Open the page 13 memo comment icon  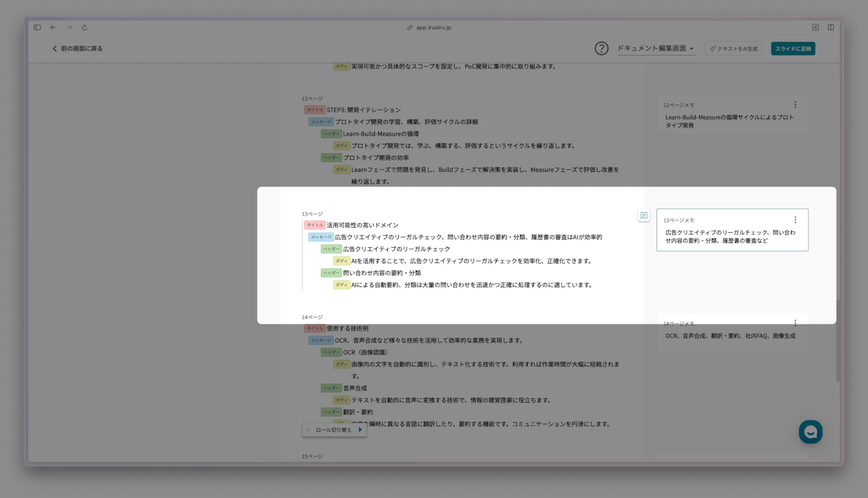[x=644, y=216]
